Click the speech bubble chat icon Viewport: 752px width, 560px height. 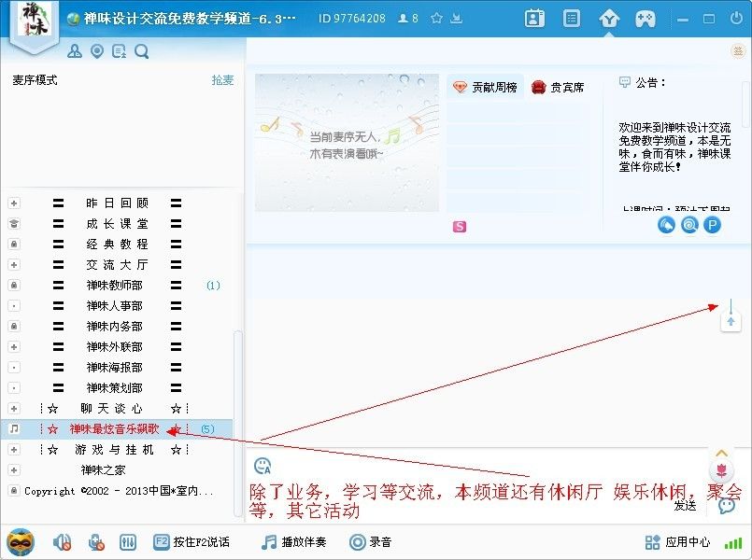click(727, 505)
